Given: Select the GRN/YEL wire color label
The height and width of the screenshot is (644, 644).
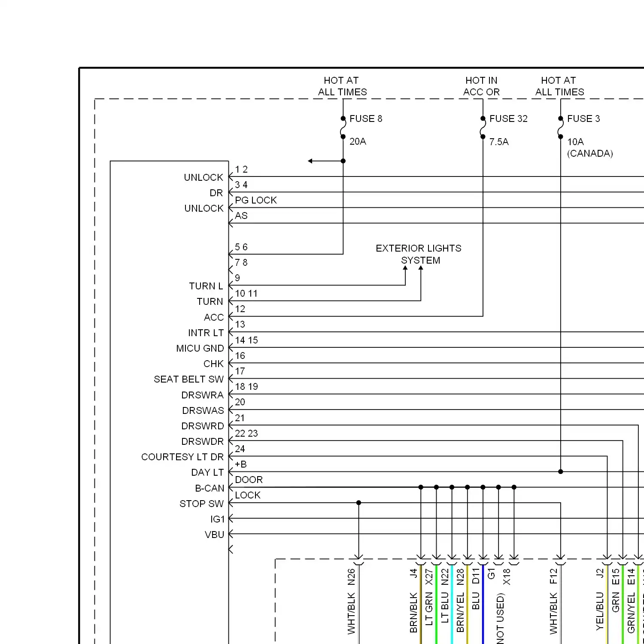Looking at the screenshot, I should [631, 613].
